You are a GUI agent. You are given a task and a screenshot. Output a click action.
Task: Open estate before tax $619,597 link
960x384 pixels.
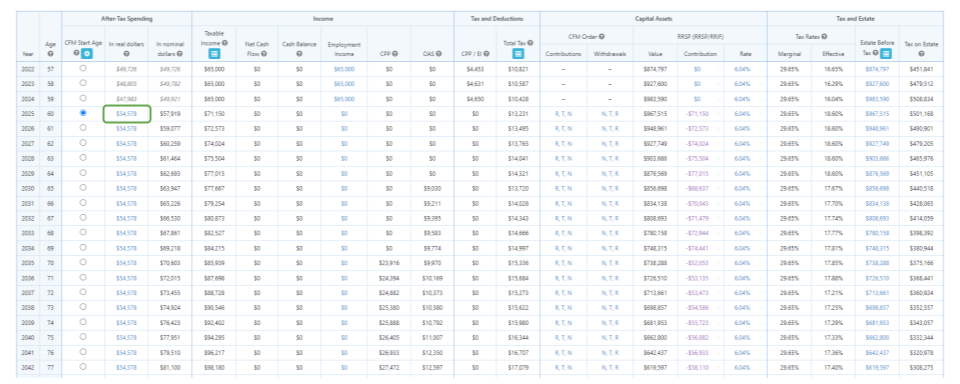click(x=876, y=367)
